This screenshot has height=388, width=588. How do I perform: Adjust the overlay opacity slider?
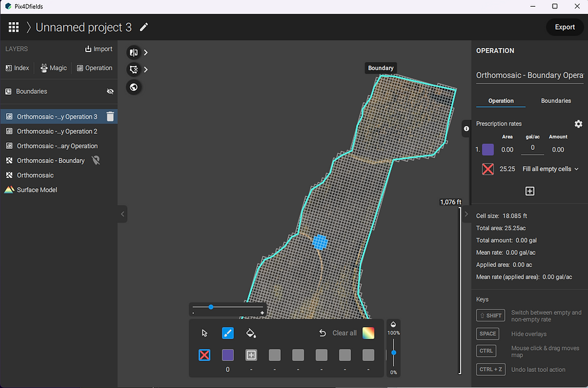click(394, 353)
